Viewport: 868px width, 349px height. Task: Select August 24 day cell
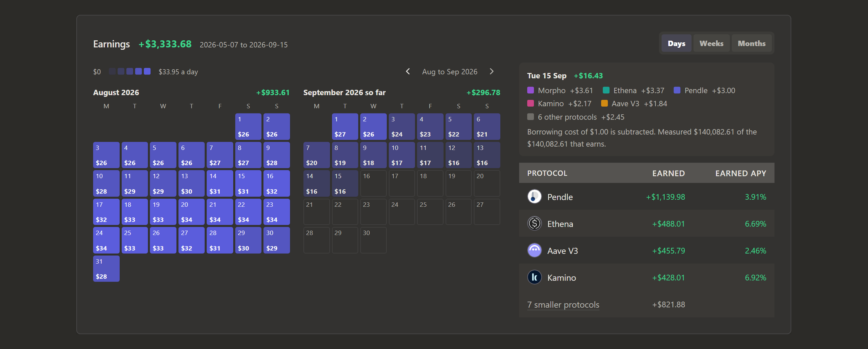(x=106, y=240)
